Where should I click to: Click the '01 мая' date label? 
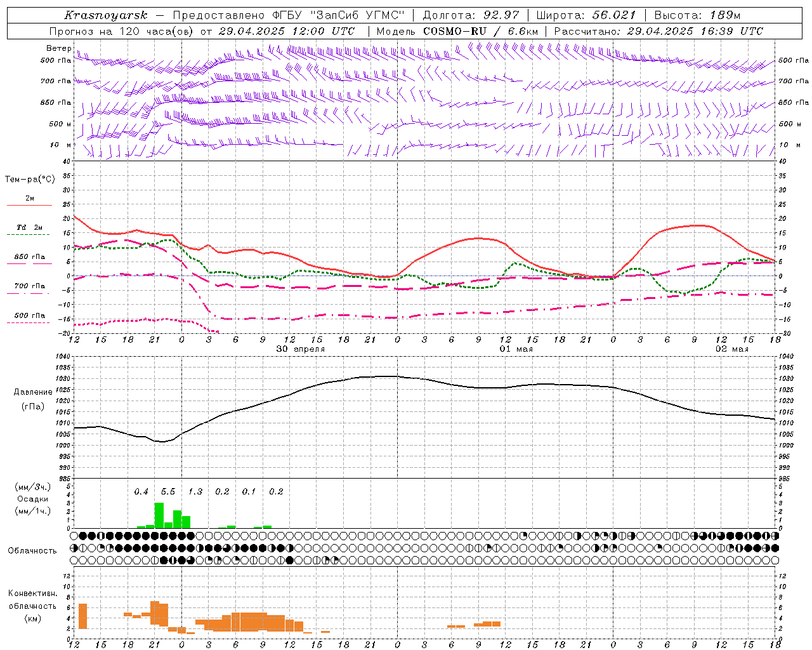click(516, 349)
